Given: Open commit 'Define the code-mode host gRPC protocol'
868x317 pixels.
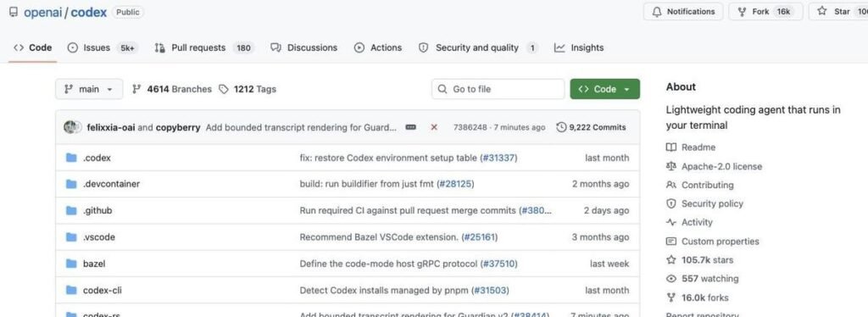Looking at the screenshot, I should point(388,264).
